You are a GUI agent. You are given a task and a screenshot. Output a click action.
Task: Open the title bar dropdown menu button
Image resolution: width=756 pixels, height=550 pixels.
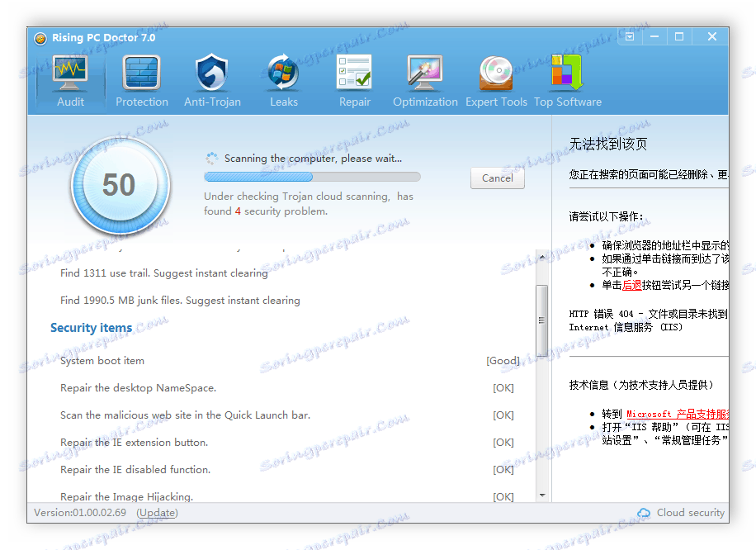click(630, 36)
